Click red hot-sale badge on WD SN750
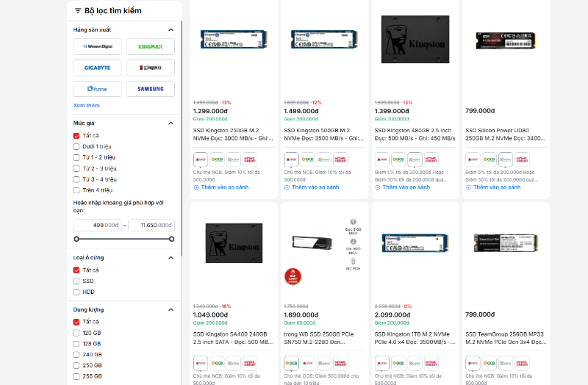 293,277
